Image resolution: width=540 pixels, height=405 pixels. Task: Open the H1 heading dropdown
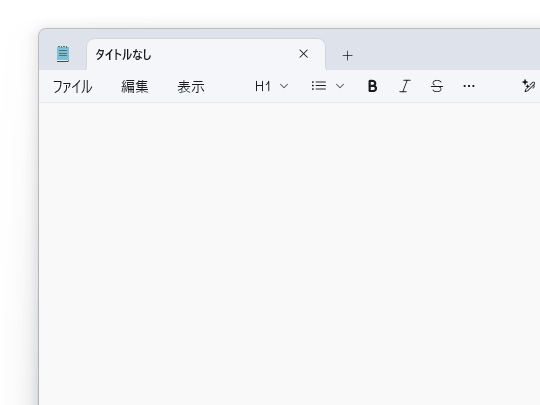click(271, 86)
